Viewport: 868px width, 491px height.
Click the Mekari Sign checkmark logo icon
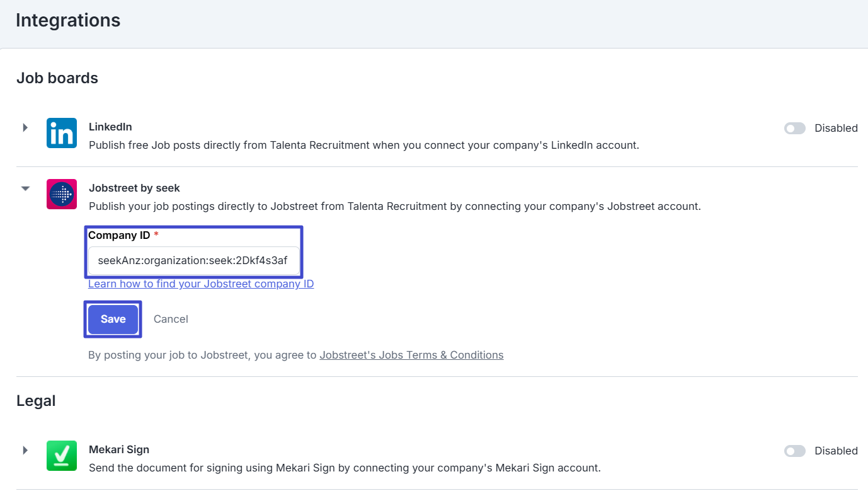point(62,456)
